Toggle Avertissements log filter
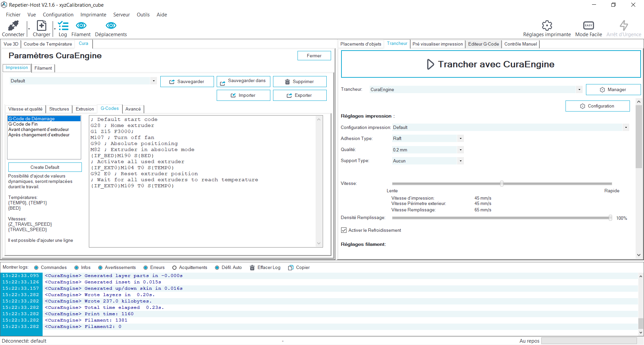Viewport: 644px width, 345px height. pos(100,268)
